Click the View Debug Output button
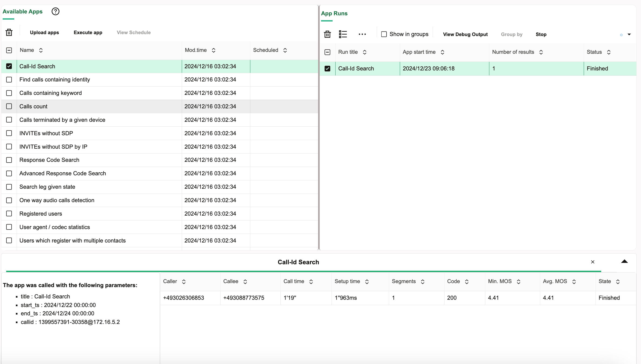 click(465, 34)
